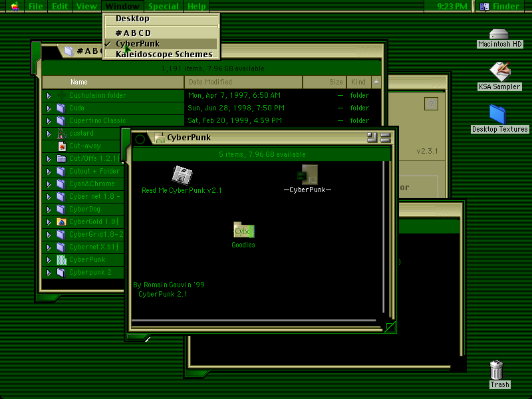Click the CyberPunk window title bar

(261, 138)
